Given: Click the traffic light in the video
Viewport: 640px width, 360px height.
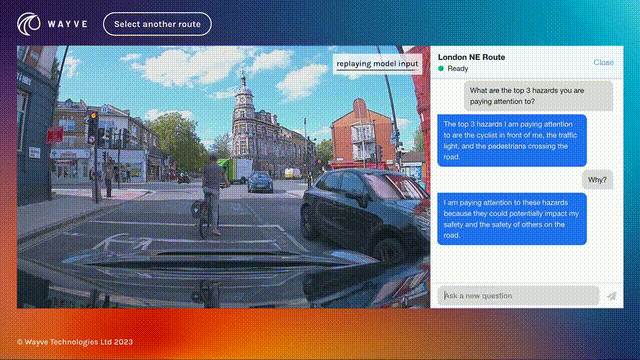Looking at the screenshot, I should (x=93, y=127).
